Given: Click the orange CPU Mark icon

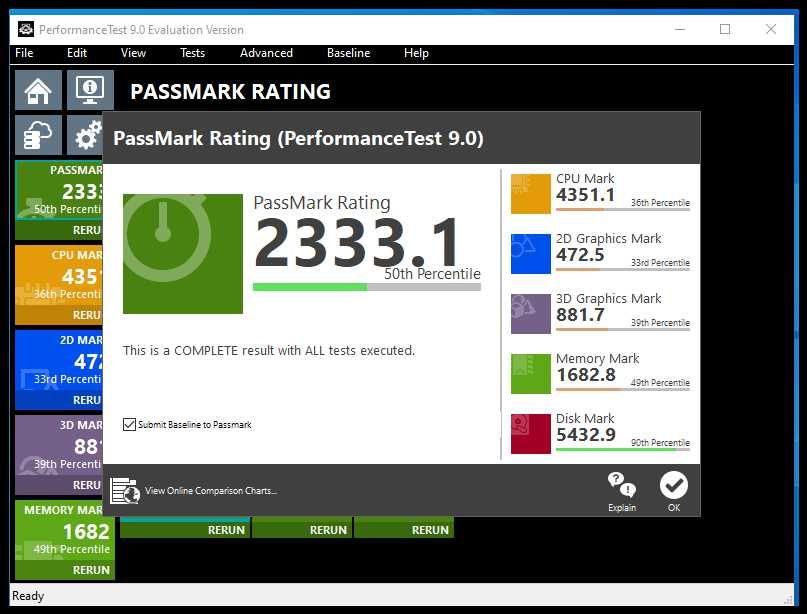Looking at the screenshot, I should pos(531,194).
